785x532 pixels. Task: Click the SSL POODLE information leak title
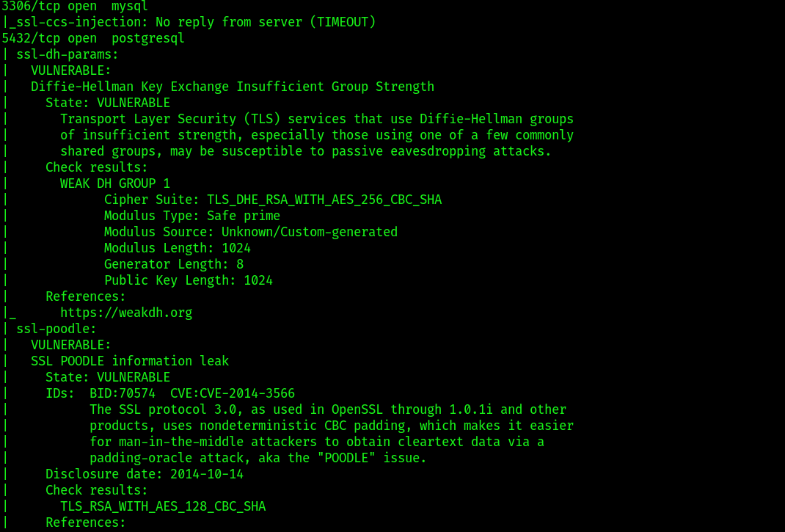click(x=130, y=361)
